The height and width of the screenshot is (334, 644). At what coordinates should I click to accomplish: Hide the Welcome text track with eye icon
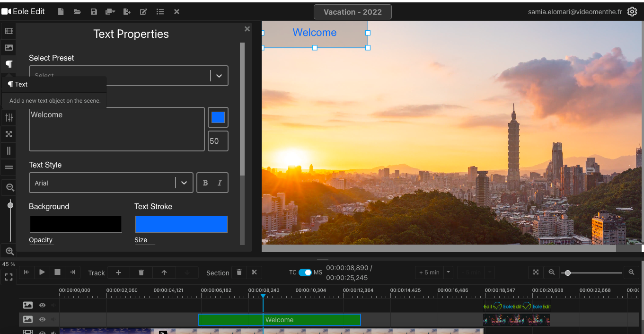coord(42,320)
